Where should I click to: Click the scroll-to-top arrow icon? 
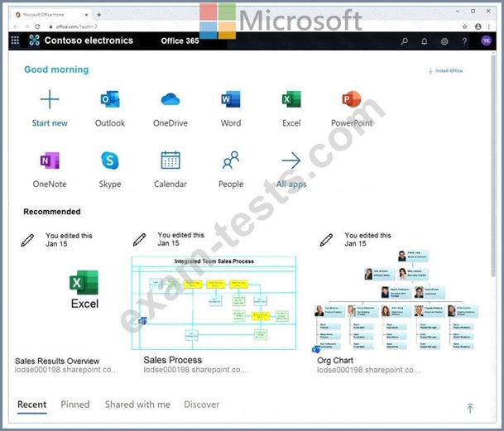[x=470, y=408]
